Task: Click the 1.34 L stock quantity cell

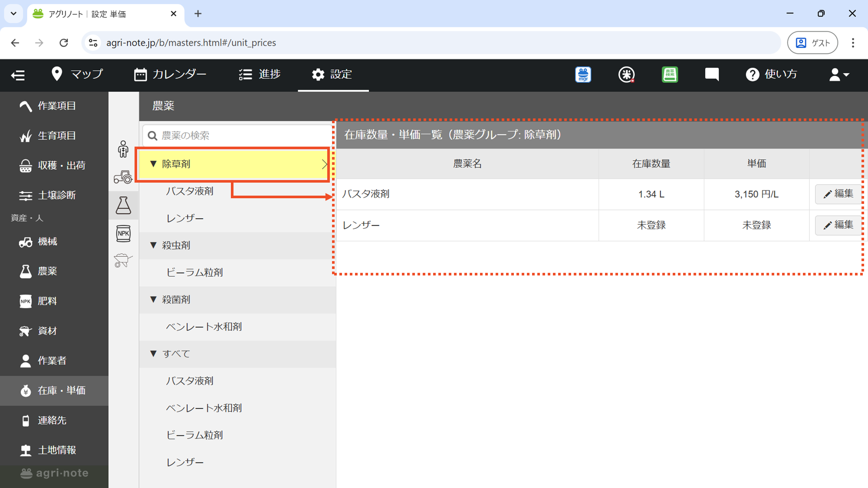Action: coord(651,194)
